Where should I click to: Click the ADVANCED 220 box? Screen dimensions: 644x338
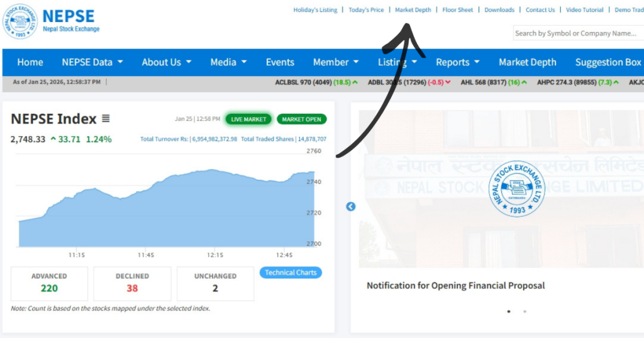(49, 283)
